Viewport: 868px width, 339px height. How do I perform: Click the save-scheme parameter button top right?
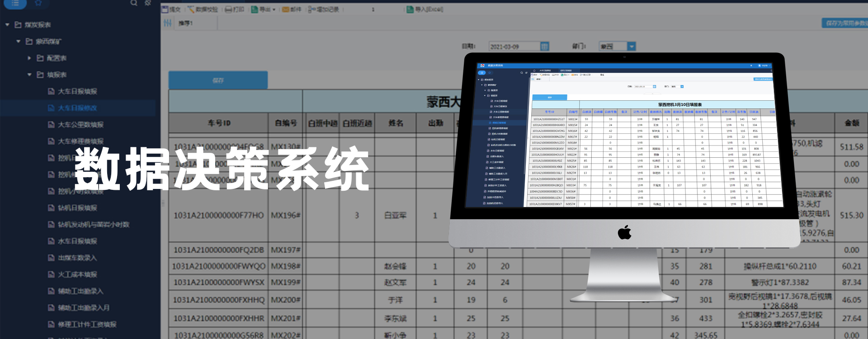click(844, 23)
